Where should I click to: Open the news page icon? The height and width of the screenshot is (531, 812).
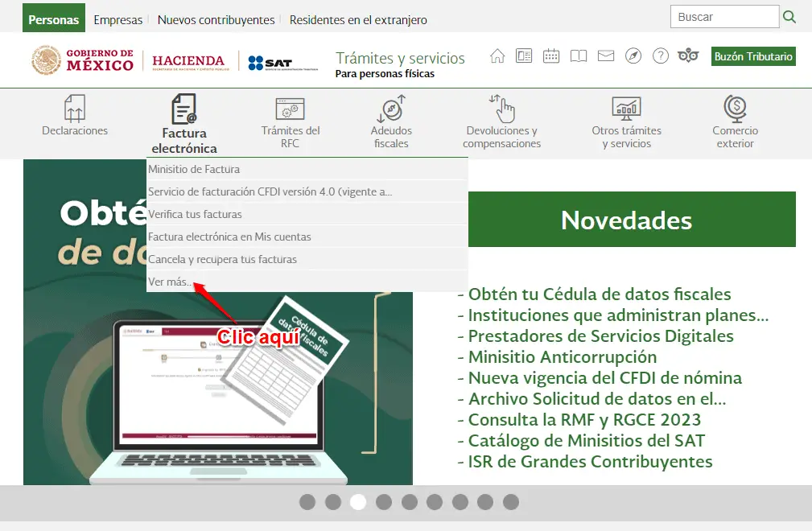coord(524,56)
